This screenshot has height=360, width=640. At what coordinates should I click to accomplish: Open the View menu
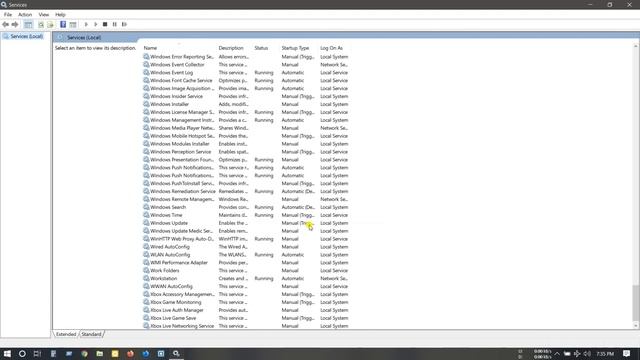coord(44,14)
